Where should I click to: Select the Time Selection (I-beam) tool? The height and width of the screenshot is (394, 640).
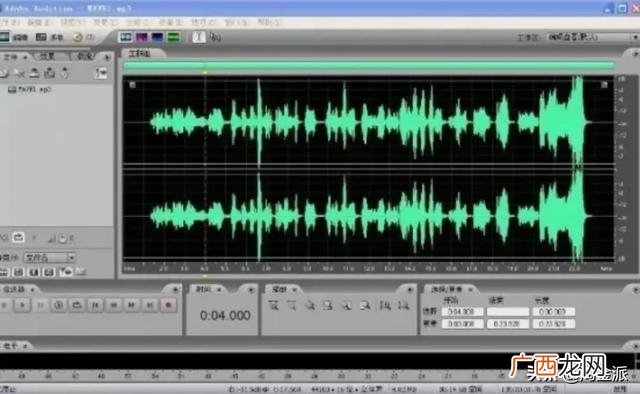[x=199, y=37]
